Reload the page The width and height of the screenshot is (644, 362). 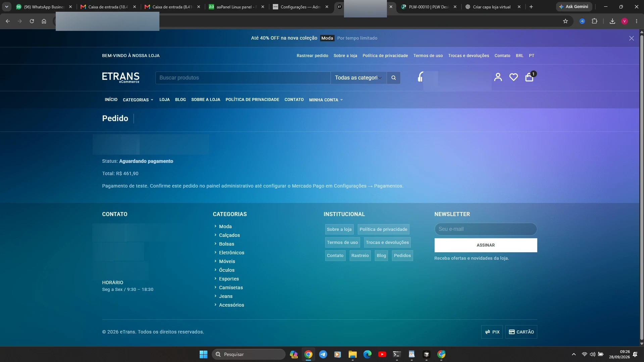click(32, 21)
